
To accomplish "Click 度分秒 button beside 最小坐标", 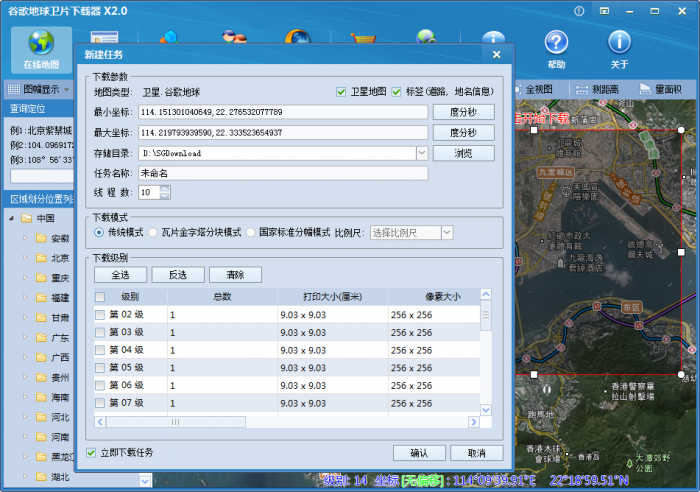I will click(463, 112).
